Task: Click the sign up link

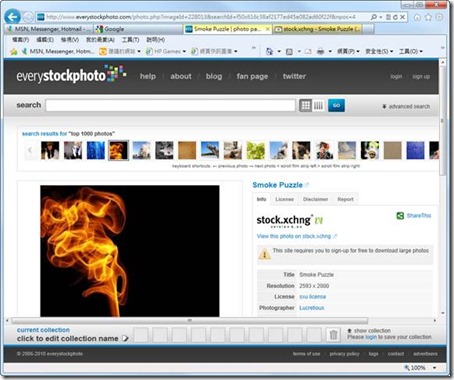Action: (421, 77)
